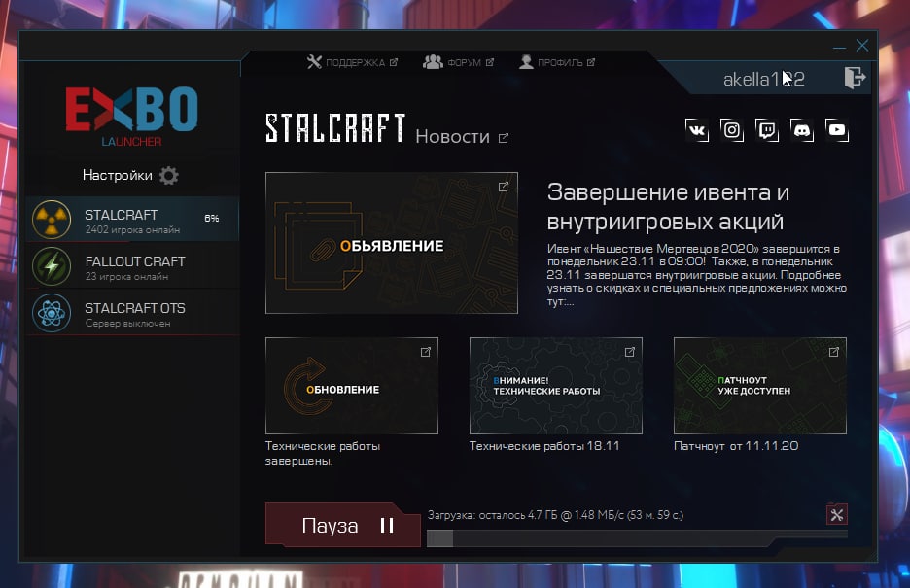This screenshot has width=910, height=588.
Task: Open the Поддержка support link
Action: [x=352, y=62]
